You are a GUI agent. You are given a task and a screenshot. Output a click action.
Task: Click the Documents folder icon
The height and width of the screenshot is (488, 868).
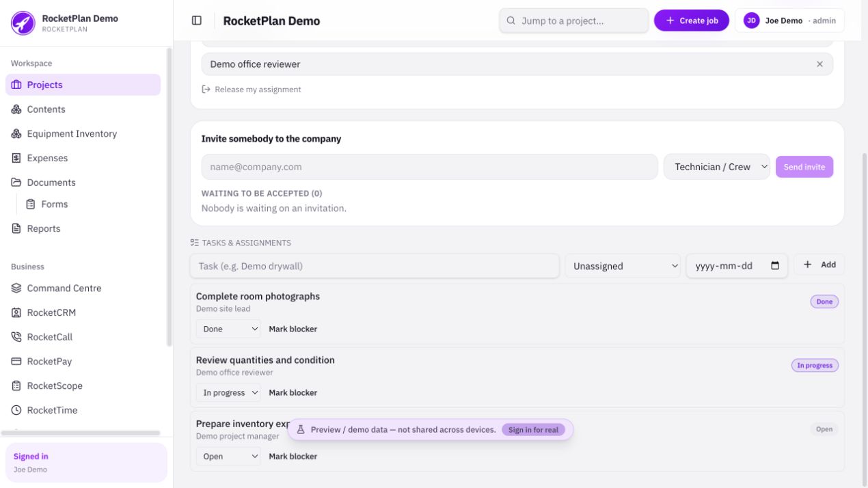[16, 182]
